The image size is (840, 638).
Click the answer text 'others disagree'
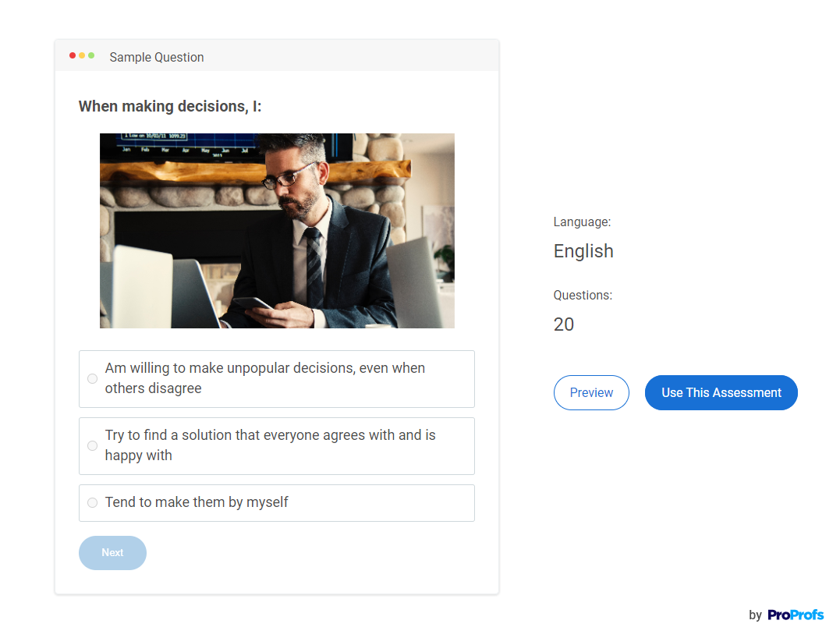153,388
